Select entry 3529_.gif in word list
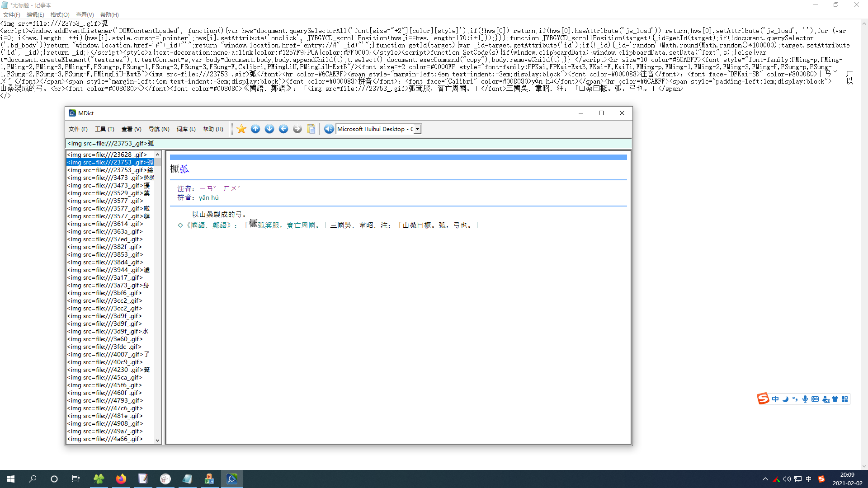868x488 pixels. pyautogui.click(x=110, y=193)
